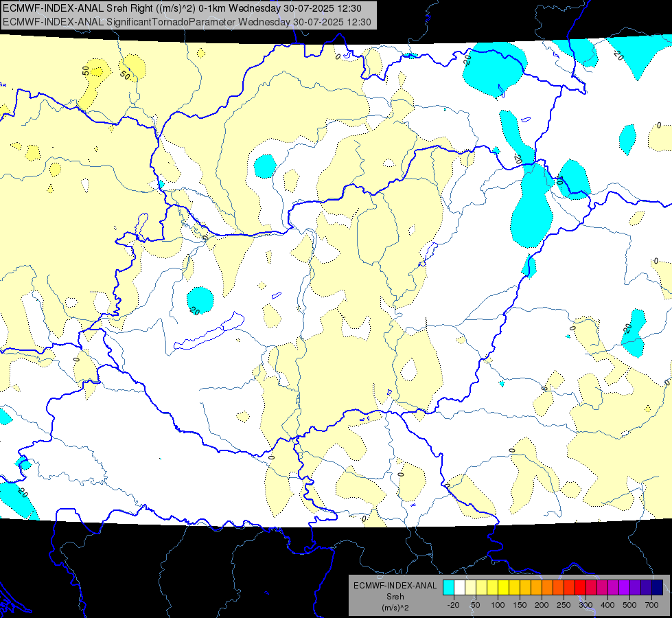Click the Sreh Right 0-1km title line
This screenshot has width=672, height=618.
pyautogui.click(x=182, y=8)
